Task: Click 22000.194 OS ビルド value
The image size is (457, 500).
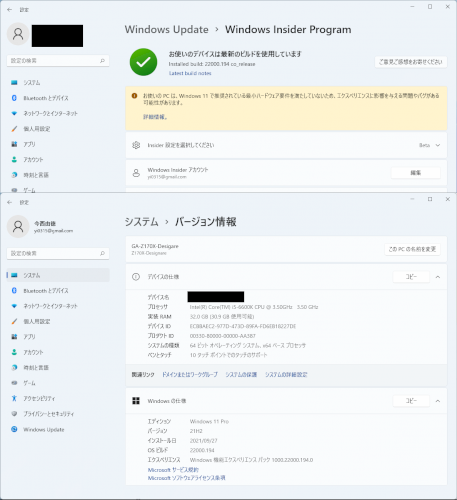Action: 202,450
